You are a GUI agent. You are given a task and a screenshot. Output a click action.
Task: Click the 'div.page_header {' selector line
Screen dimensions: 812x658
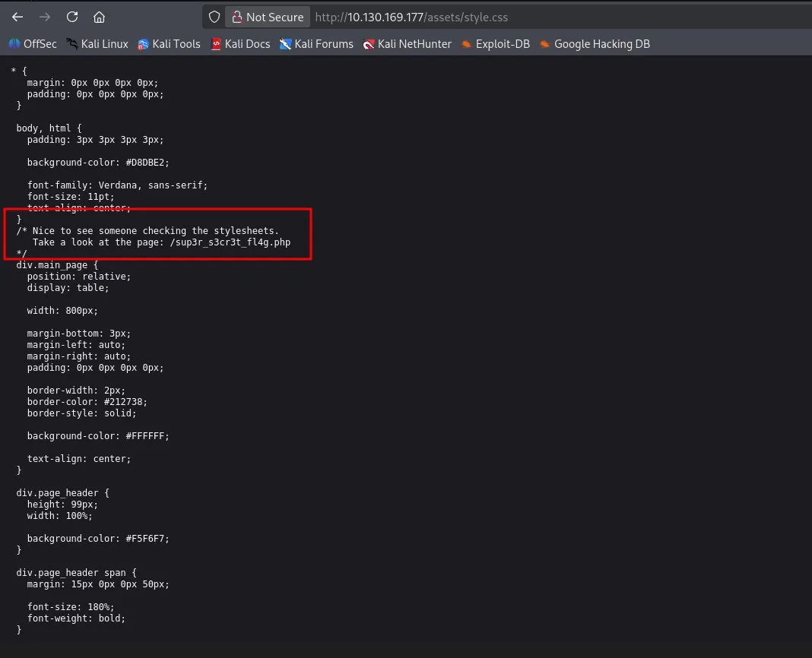(62, 493)
